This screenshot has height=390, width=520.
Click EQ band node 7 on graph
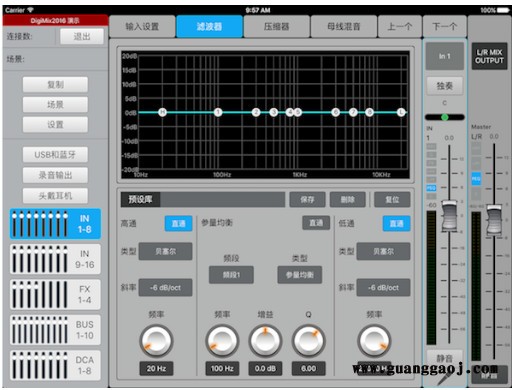(x=353, y=112)
